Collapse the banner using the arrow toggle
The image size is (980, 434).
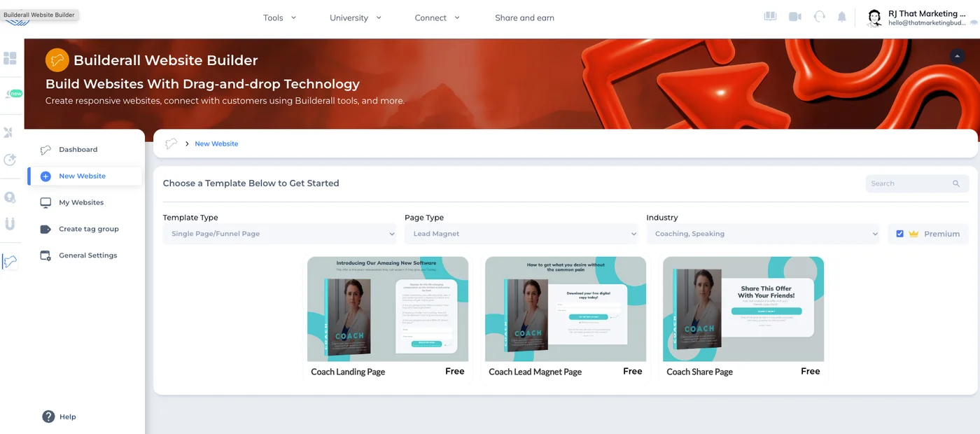(x=957, y=56)
